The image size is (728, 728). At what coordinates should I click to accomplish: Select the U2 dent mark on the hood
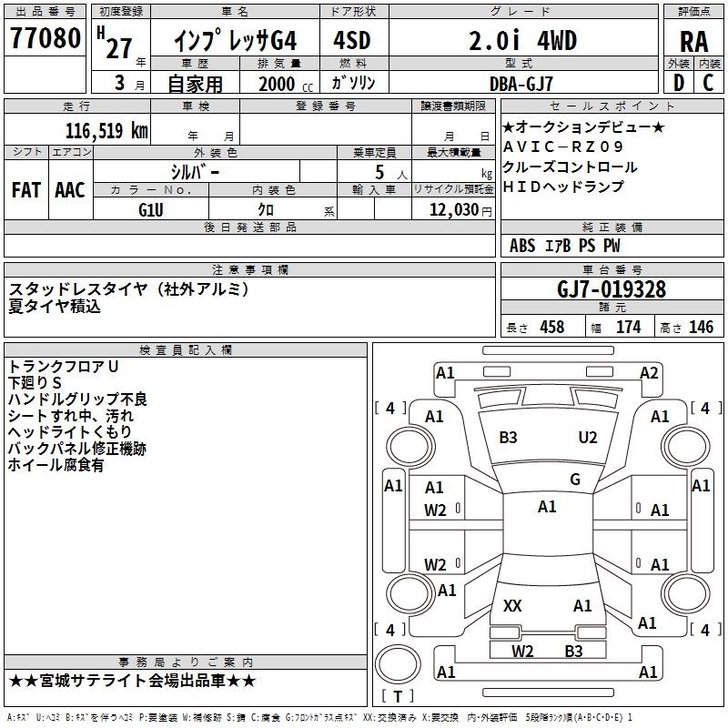(x=587, y=438)
